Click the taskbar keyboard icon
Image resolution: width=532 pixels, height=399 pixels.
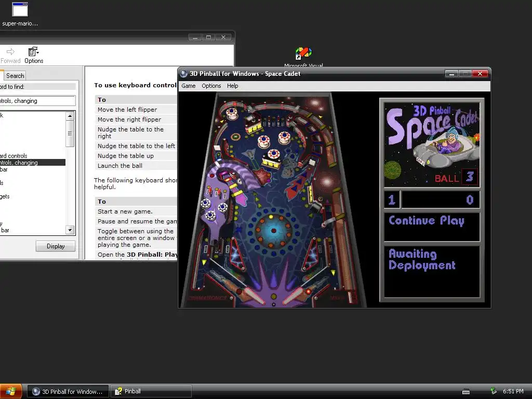[466, 392]
